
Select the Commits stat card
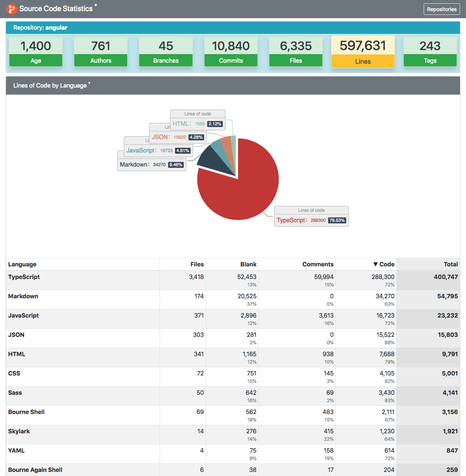click(231, 52)
